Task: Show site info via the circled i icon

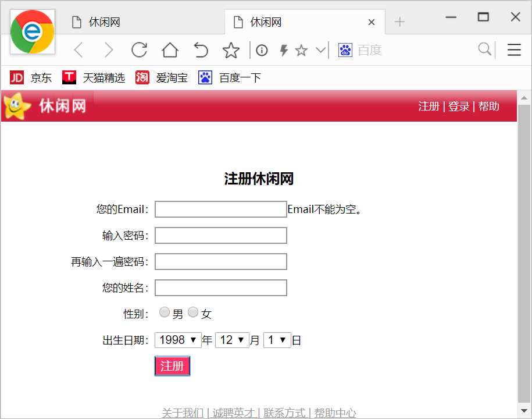Action: coord(262,51)
